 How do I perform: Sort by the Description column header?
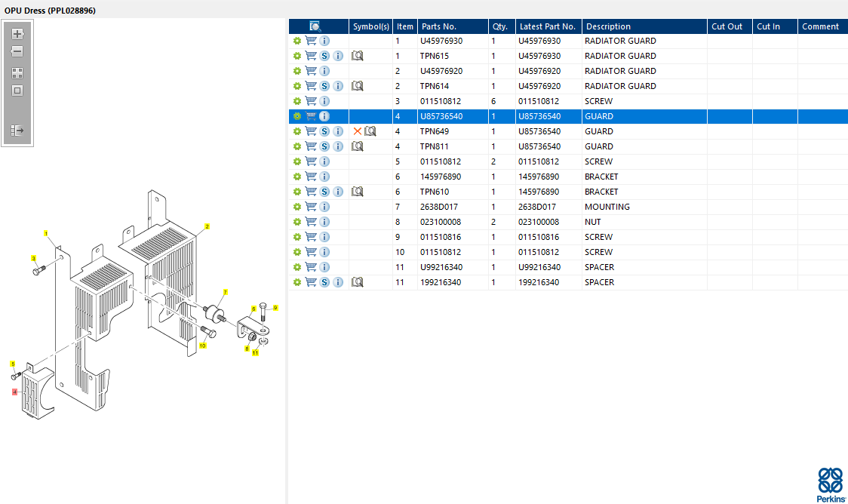pos(644,26)
